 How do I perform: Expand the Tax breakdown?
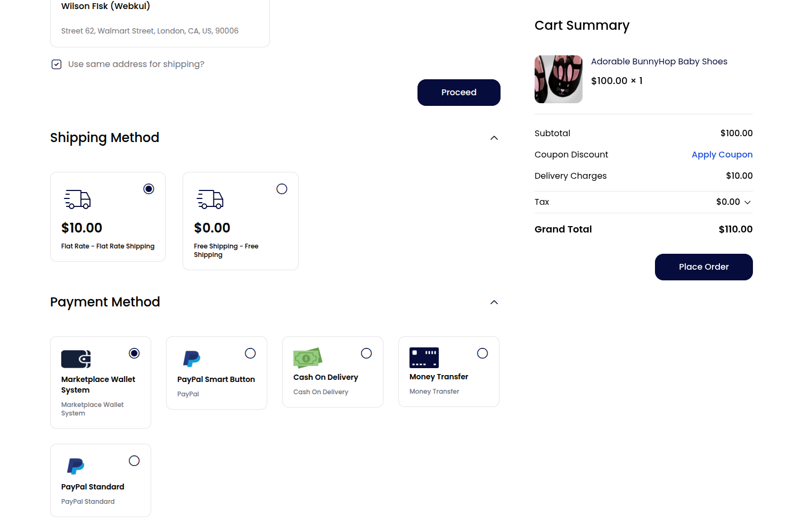pos(748,202)
